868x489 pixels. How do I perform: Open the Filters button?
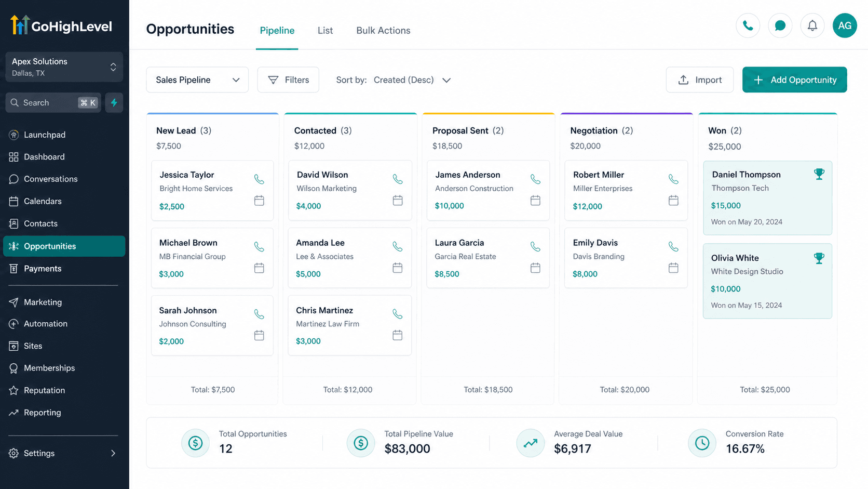coord(288,80)
